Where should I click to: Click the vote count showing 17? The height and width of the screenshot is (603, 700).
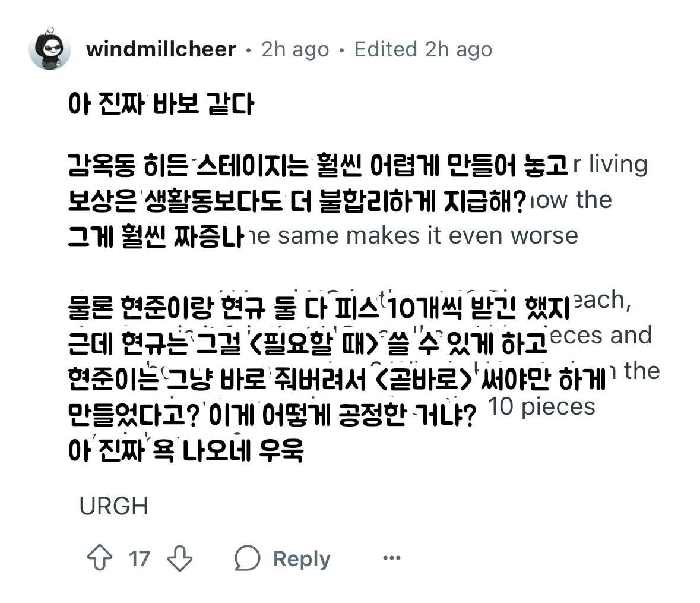138,557
